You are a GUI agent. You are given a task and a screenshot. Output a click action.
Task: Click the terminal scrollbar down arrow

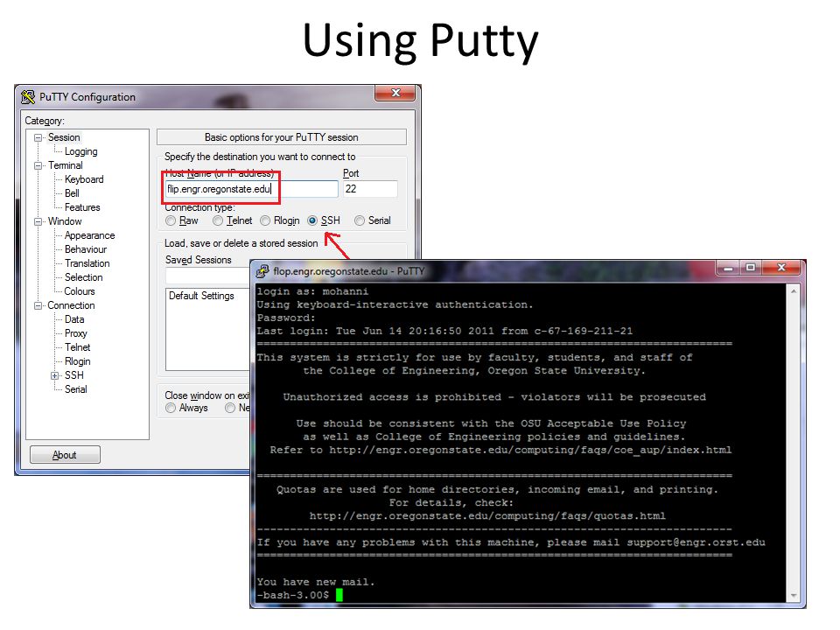point(794,596)
